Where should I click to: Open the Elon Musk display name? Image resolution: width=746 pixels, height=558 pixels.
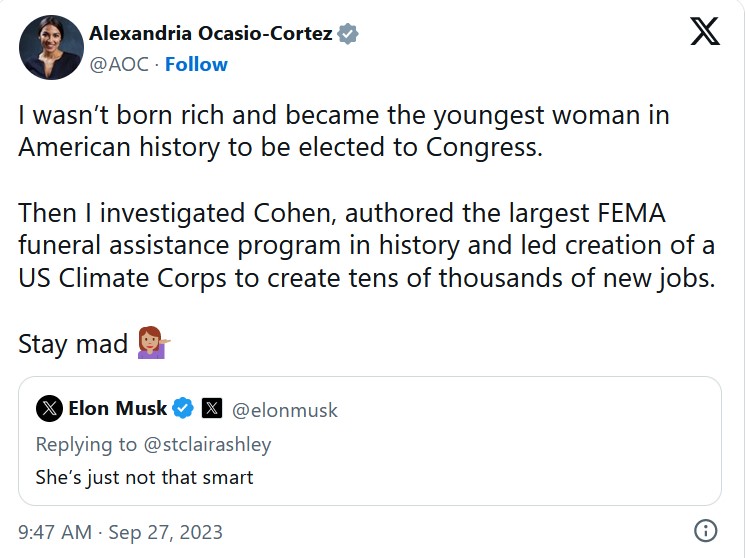[x=118, y=408]
